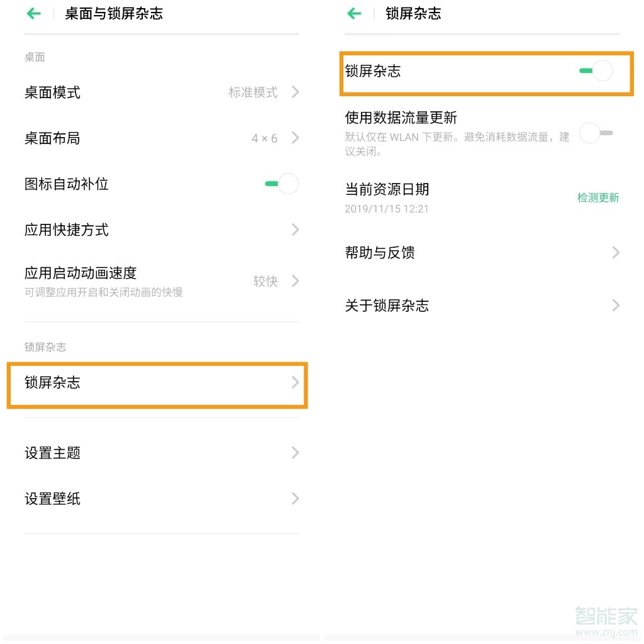Select the 锁屏杂志 section header
The height and width of the screenshot is (644, 644).
45,347
